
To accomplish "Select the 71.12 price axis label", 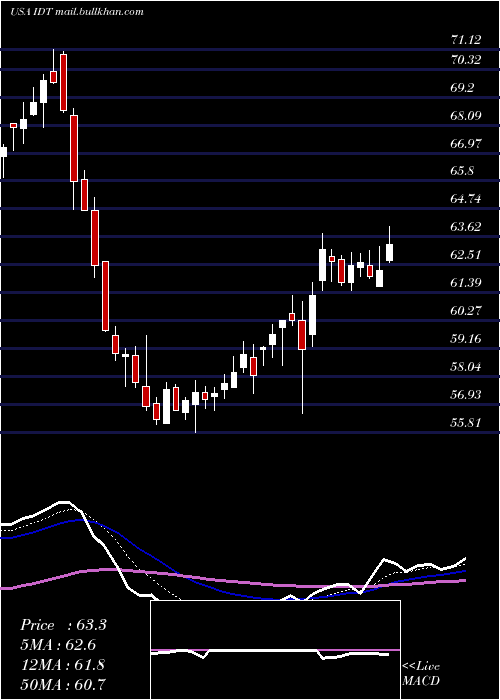I will click(x=466, y=40).
